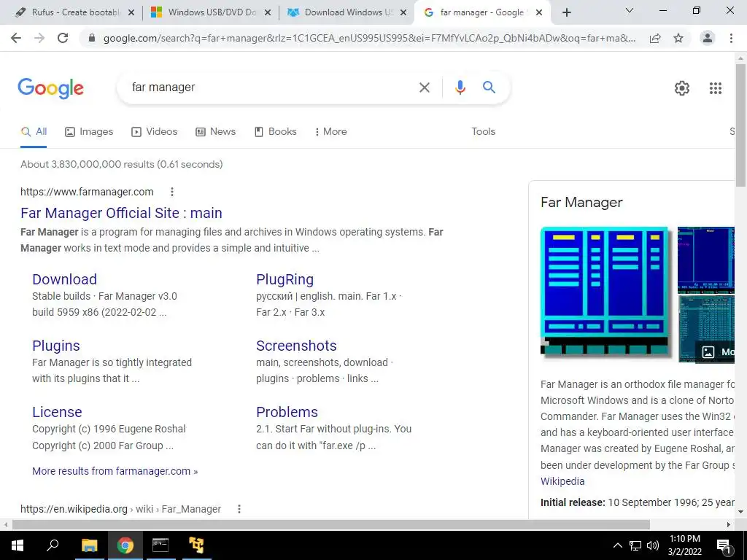
Task: Open options dots beside farmanager.com result
Action: 172,192
